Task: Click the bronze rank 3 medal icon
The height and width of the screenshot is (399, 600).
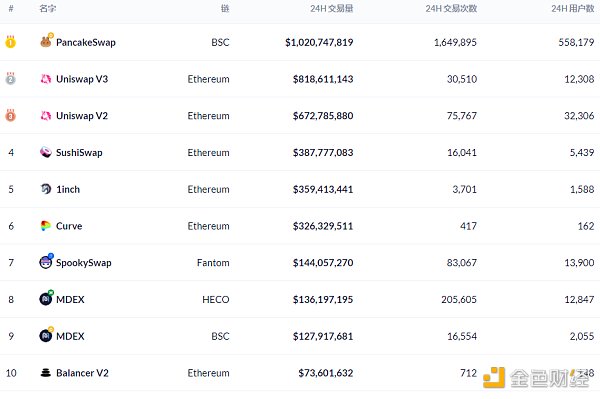Action: coord(10,115)
